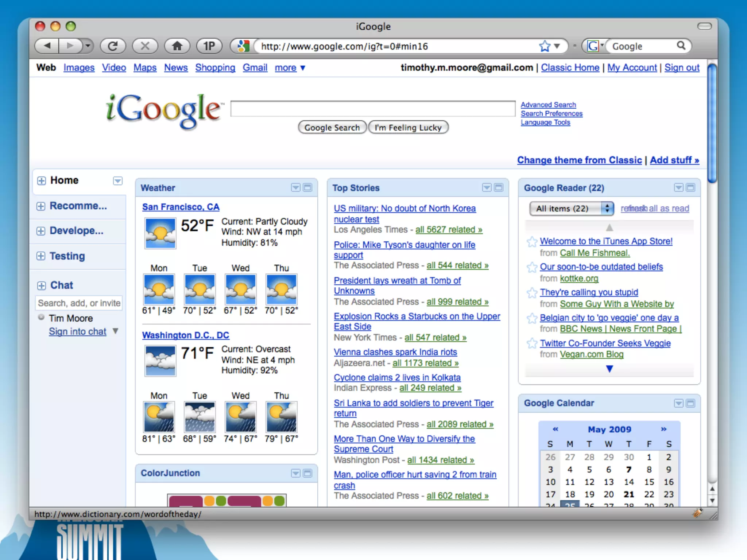
Task: Star the 'Our soon-to-be outdated beliefs' item
Action: click(532, 267)
